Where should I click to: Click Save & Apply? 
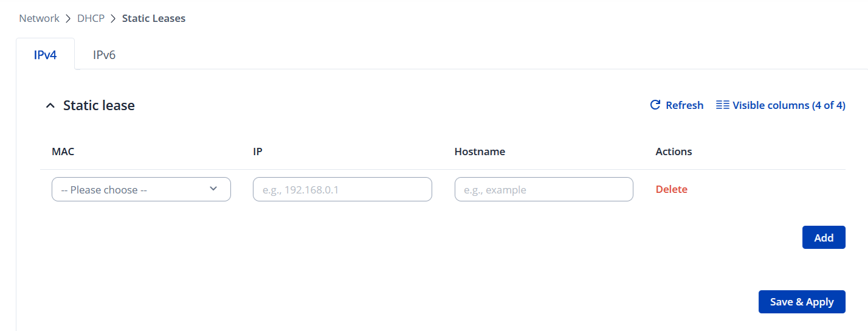pyautogui.click(x=801, y=302)
